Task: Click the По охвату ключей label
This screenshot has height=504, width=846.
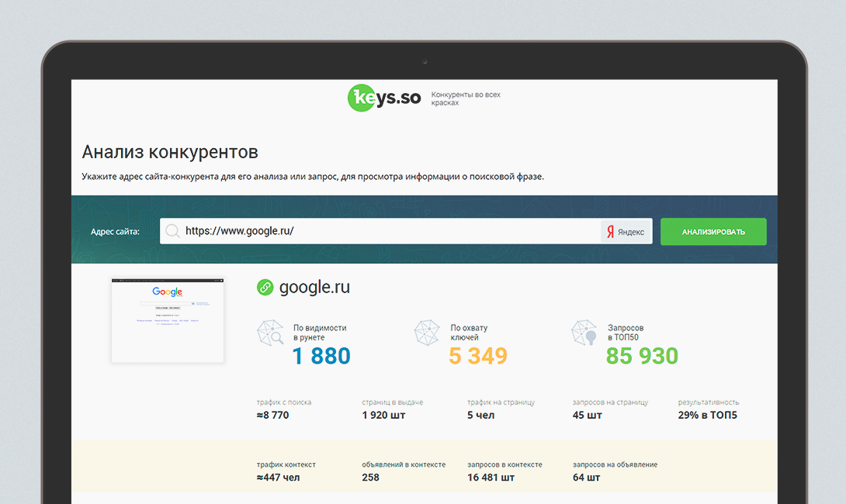Action: tap(469, 333)
